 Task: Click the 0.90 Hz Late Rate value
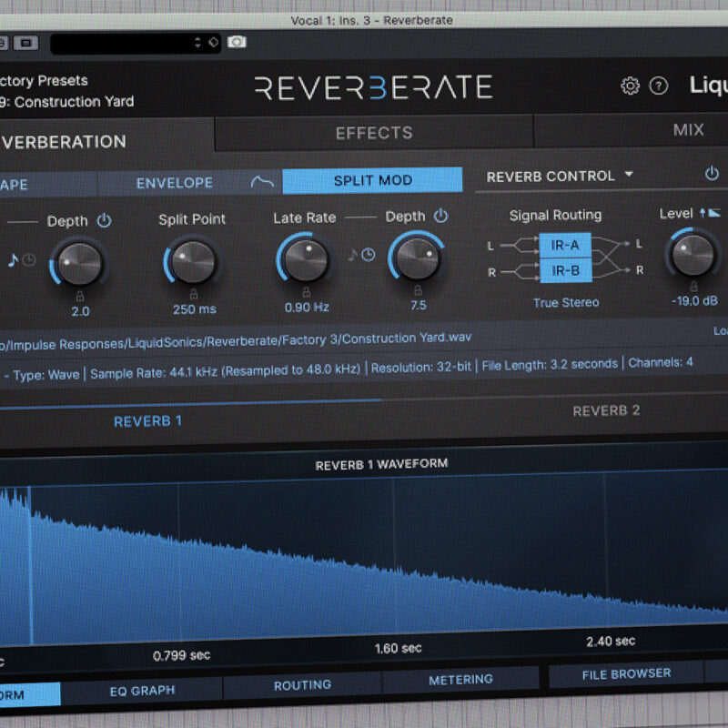pos(307,308)
